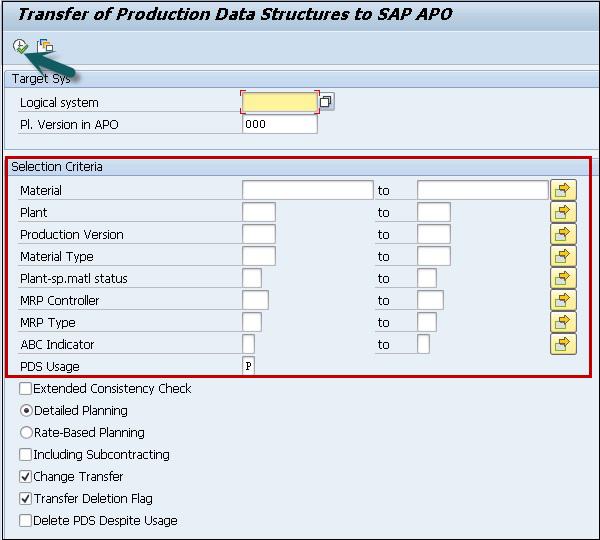Open value help for Logical system
Viewport: 600px width, 540px height.
coord(326,102)
